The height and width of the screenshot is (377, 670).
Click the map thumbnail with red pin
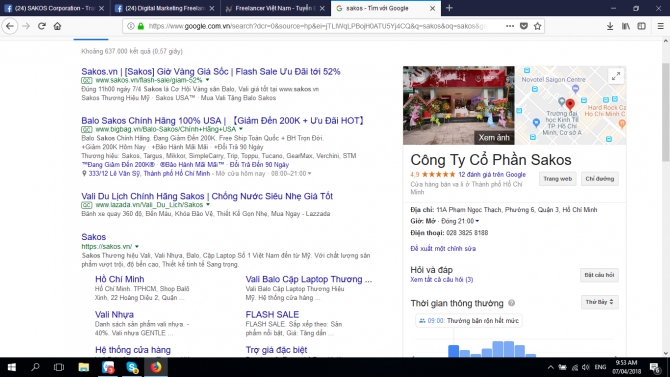pyautogui.click(x=570, y=105)
